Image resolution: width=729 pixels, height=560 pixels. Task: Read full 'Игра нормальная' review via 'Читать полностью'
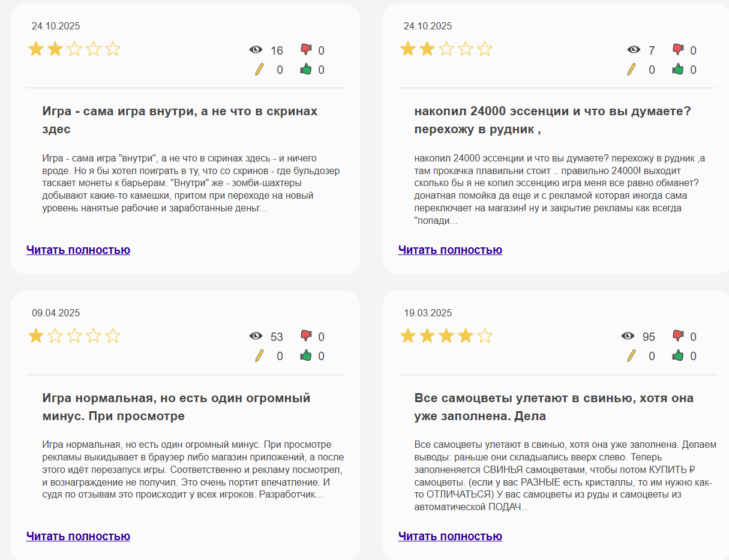pyautogui.click(x=78, y=536)
